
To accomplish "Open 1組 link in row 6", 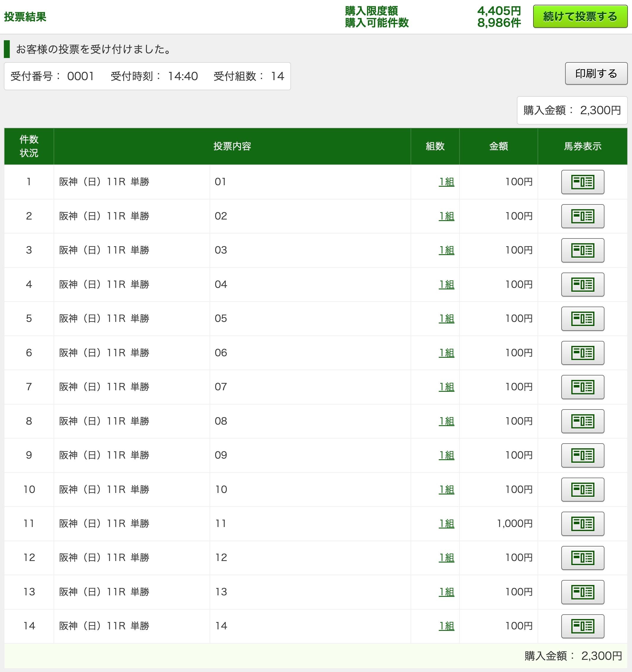I will click(446, 352).
